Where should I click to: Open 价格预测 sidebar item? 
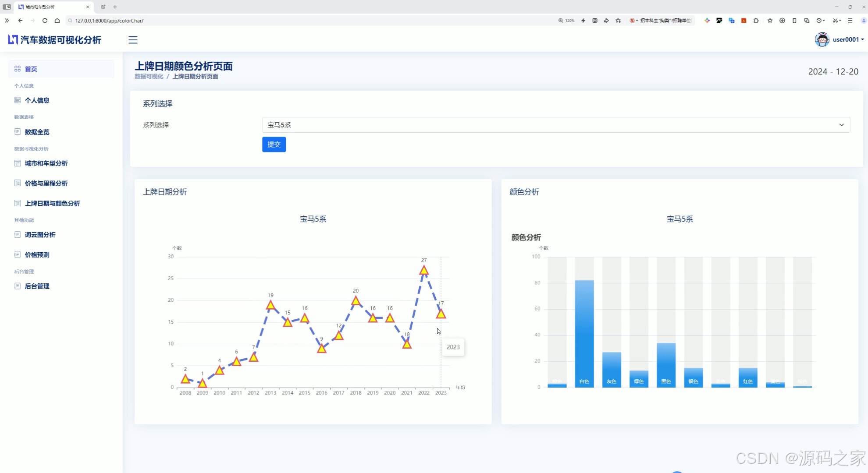(x=37, y=255)
